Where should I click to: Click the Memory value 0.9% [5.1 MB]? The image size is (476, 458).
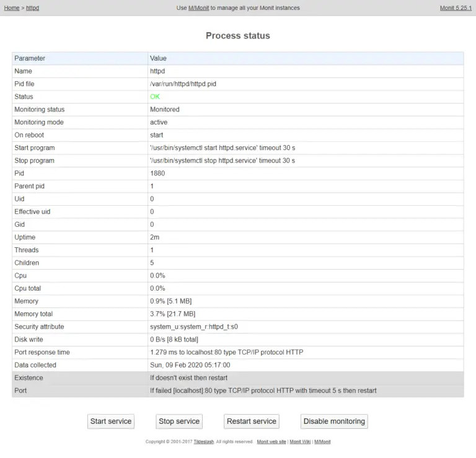[x=171, y=301]
